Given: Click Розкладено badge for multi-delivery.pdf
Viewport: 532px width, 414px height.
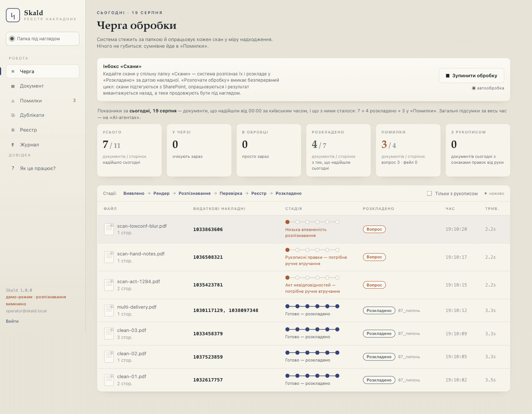Looking at the screenshot, I should click(x=379, y=310).
